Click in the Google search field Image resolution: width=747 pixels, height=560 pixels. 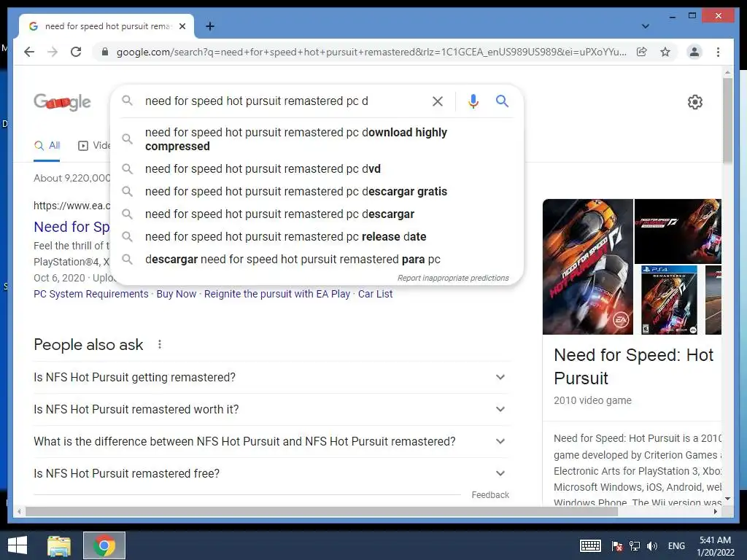[281, 101]
